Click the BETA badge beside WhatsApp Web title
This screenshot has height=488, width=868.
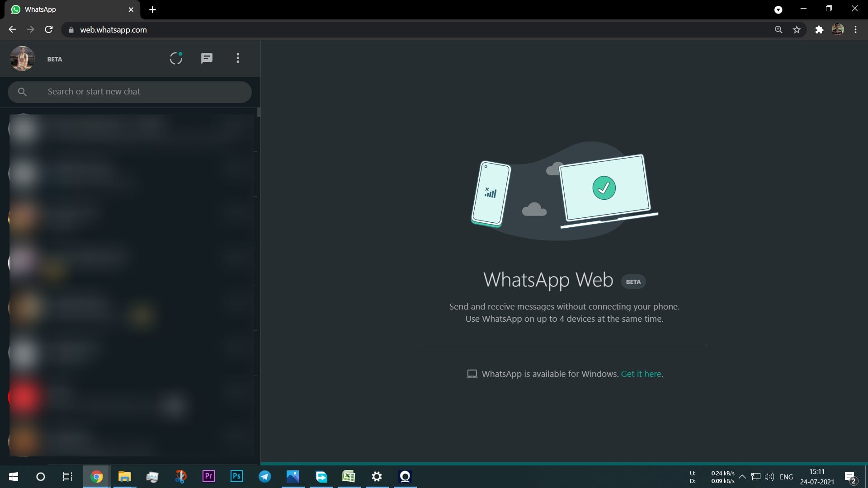tap(633, 282)
